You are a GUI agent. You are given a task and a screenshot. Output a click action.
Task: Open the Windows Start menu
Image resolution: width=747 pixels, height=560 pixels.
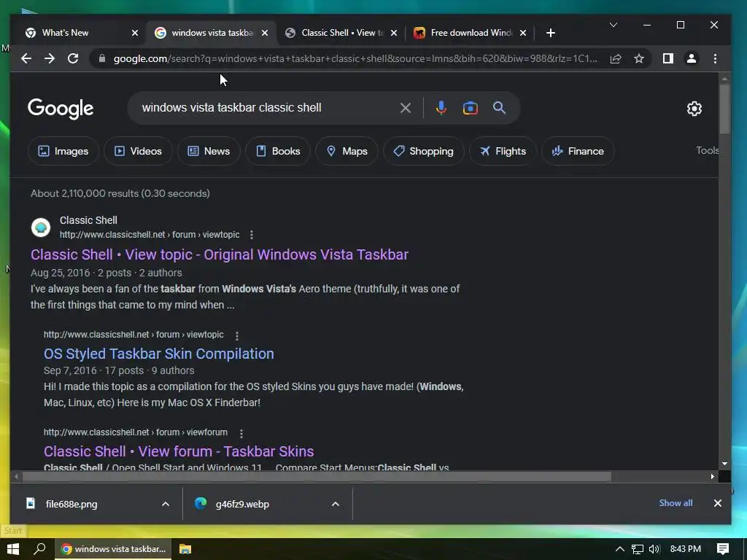pyautogui.click(x=13, y=549)
